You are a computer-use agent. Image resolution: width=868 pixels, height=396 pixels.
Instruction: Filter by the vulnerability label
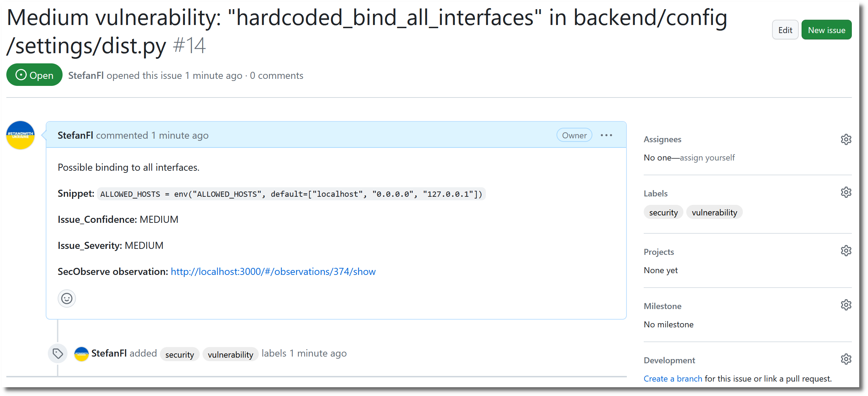coord(714,212)
